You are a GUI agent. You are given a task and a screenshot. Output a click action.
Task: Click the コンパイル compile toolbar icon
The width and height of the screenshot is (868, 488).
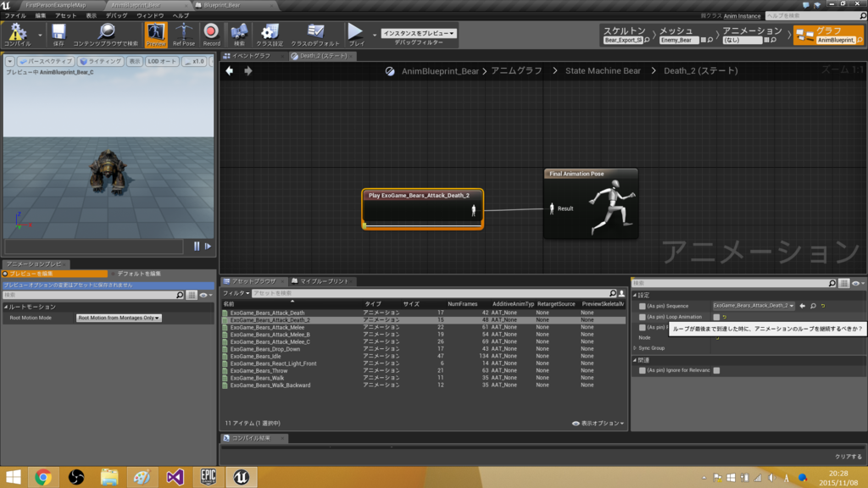click(17, 34)
